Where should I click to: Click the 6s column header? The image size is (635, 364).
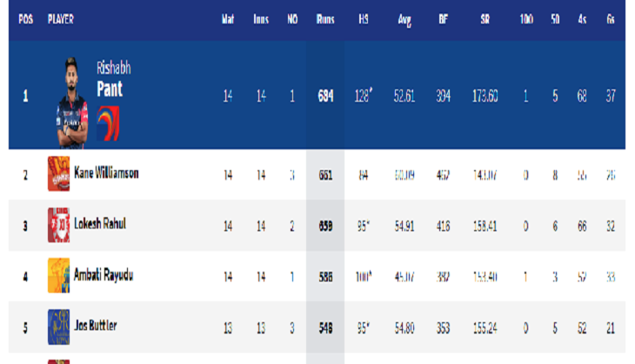pyautogui.click(x=611, y=19)
